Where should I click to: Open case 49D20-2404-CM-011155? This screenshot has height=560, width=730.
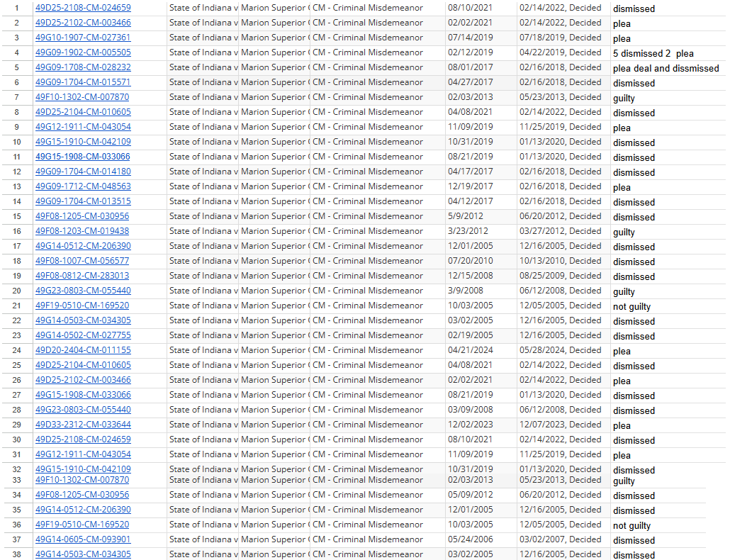pos(83,349)
